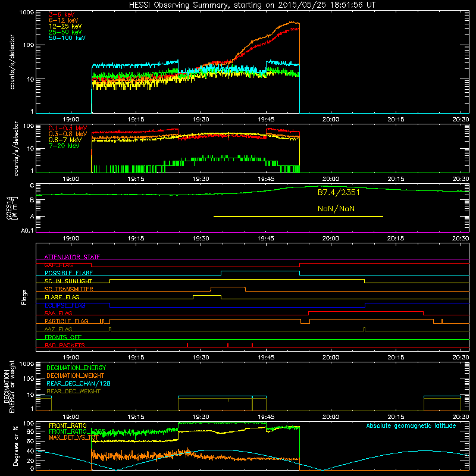The image size is (476, 476).
Task: Select the BAD_PACKETS flag label
Action: click(x=65, y=345)
